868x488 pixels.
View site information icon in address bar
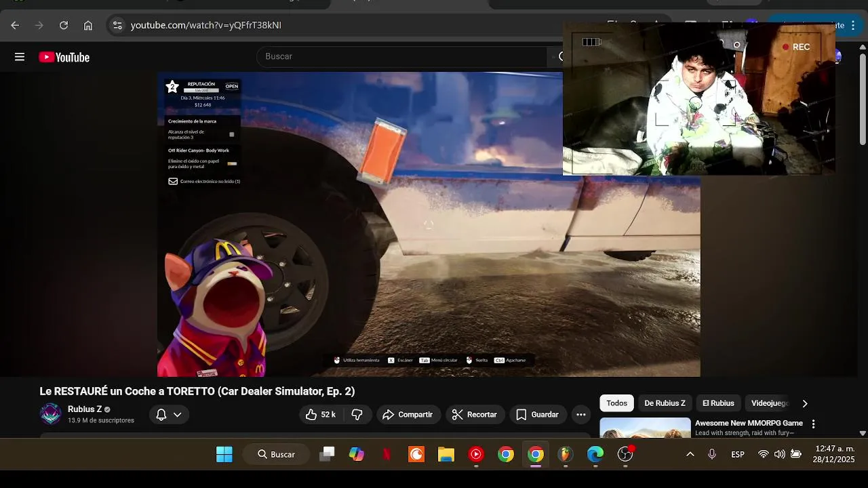point(117,25)
